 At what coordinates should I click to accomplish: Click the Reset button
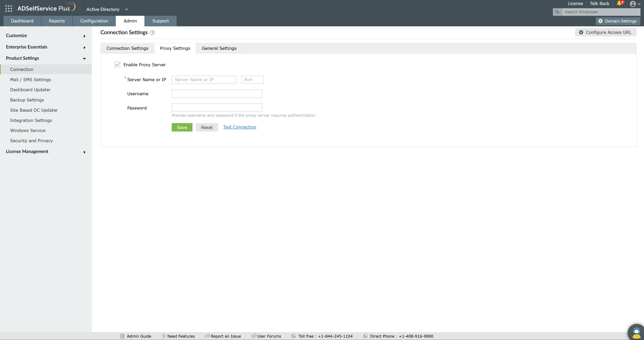point(207,127)
